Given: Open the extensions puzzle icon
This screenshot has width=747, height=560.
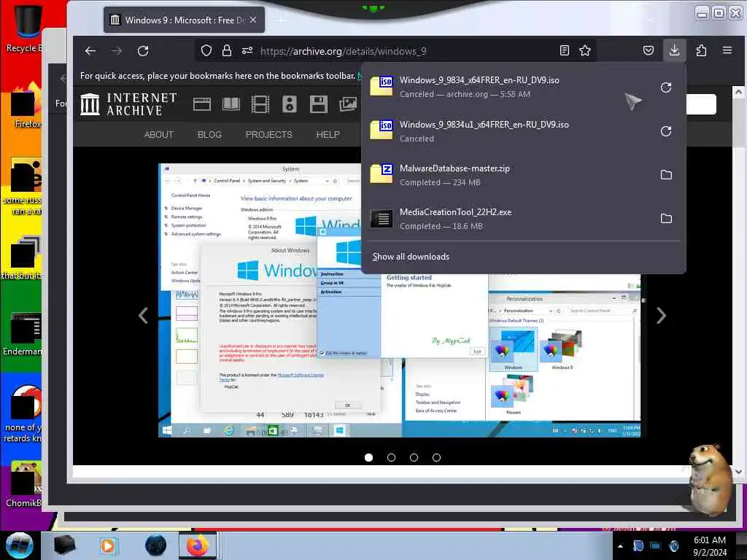Looking at the screenshot, I should pyautogui.click(x=701, y=51).
